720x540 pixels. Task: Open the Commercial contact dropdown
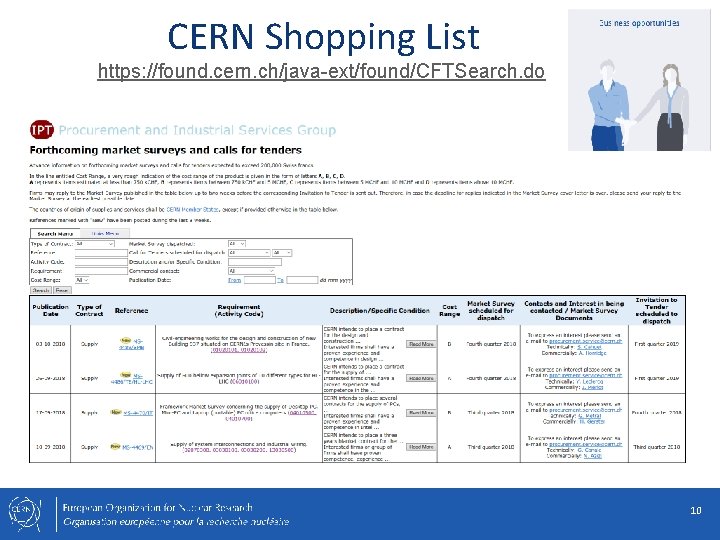click(x=251, y=271)
